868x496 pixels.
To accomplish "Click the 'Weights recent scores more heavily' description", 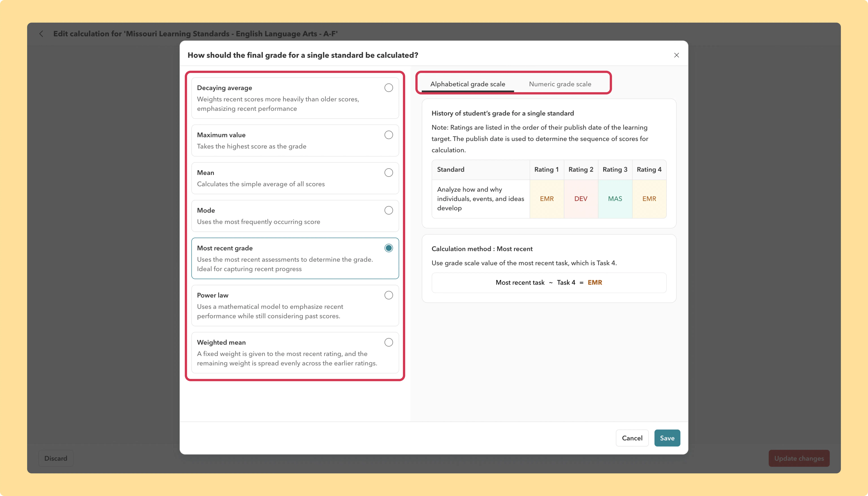I will pos(278,104).
